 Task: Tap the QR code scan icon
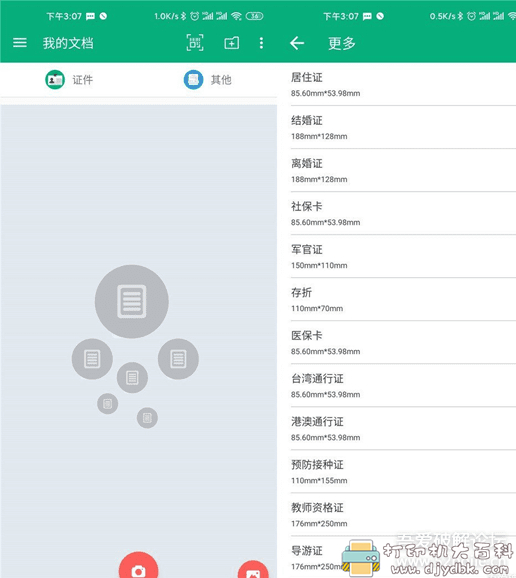pos(195,43)
